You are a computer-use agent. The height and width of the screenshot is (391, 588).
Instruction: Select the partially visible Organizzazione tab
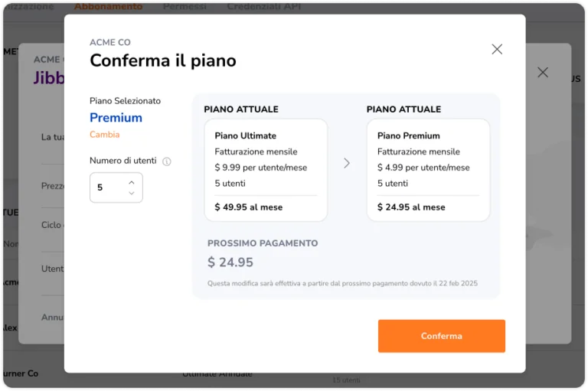(28, 6)
